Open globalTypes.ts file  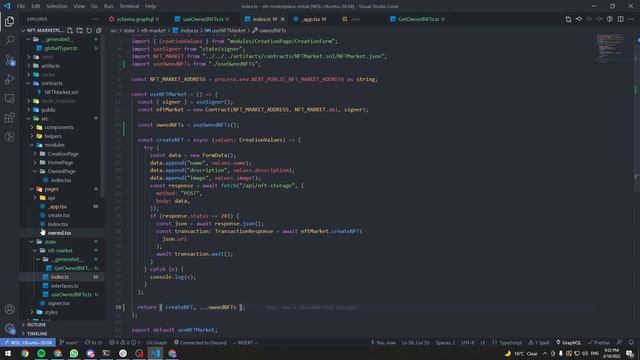pos(61,48)
